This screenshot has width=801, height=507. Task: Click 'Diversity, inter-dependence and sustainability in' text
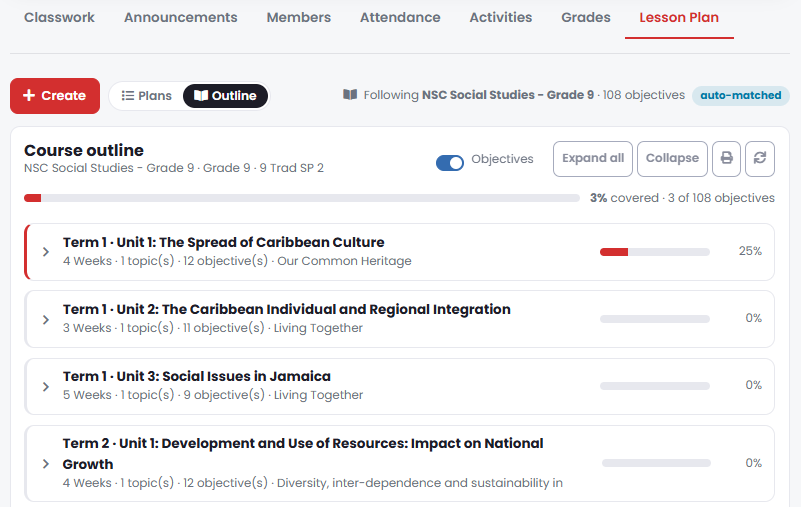click(x=420, y=483)
